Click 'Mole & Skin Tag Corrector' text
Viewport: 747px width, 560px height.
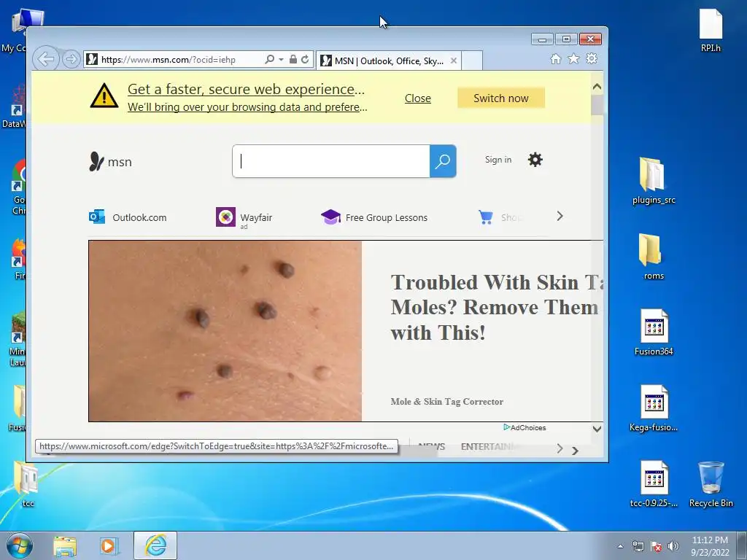click(447, 402)
